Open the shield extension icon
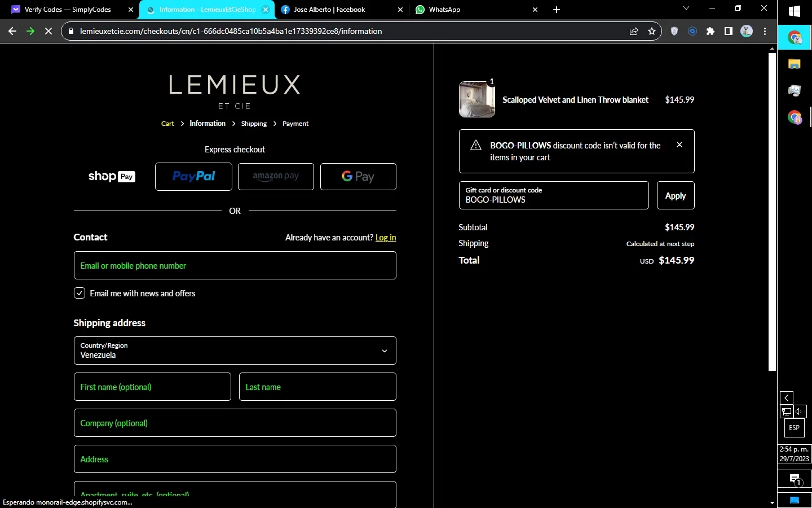The height and width of the screenshot is (508, 812). click(674, 31)
